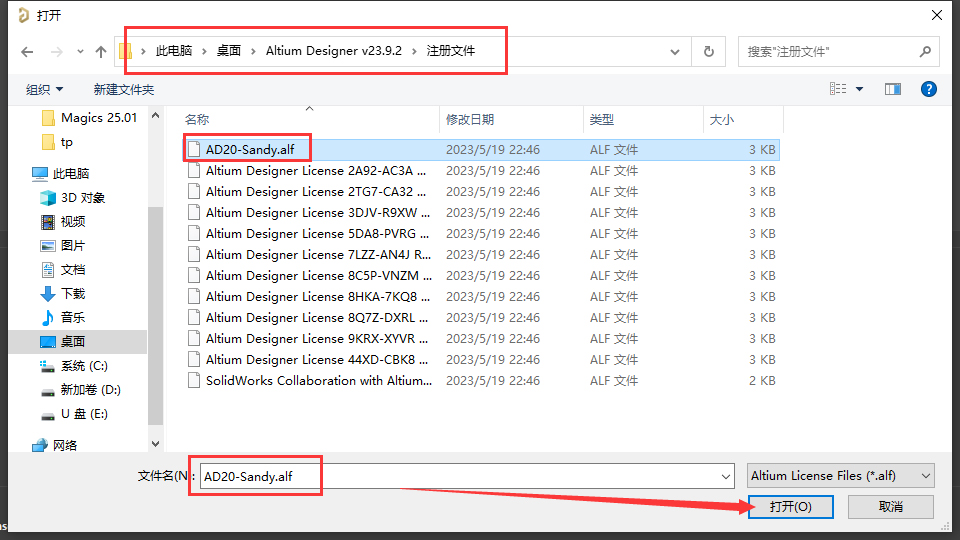Select file AD20-Sandy.alf
Screen dimensions: 960x540
pos(482,149)
